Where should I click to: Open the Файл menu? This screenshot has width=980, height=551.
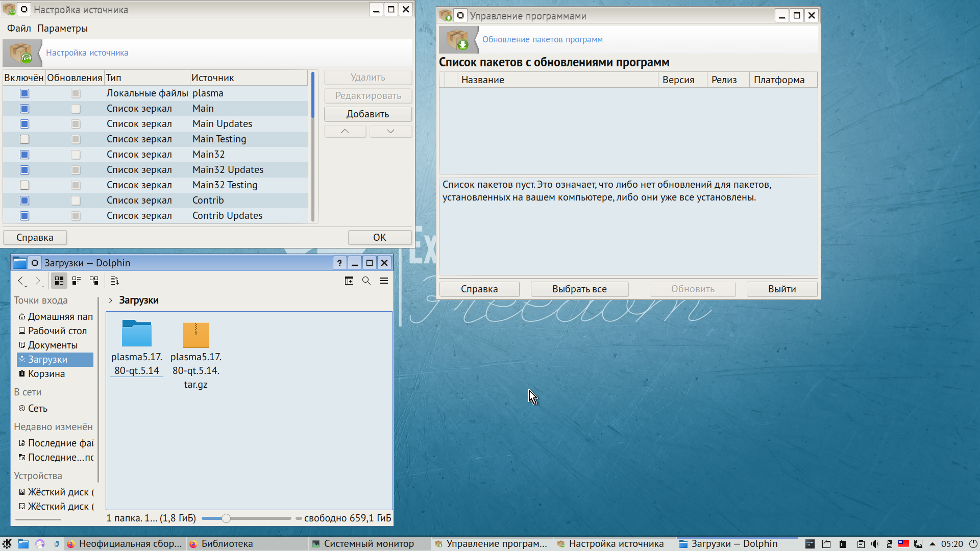coord(19,28)
